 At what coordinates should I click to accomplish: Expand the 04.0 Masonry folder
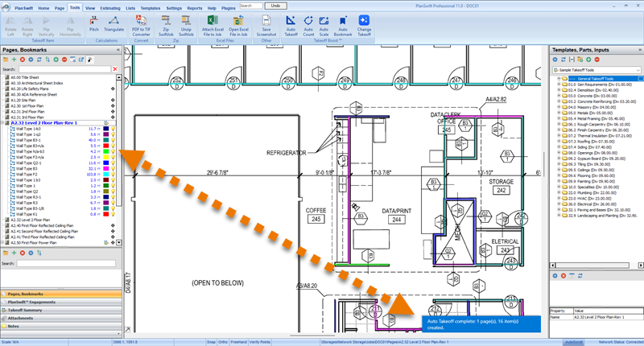point(559,107)
